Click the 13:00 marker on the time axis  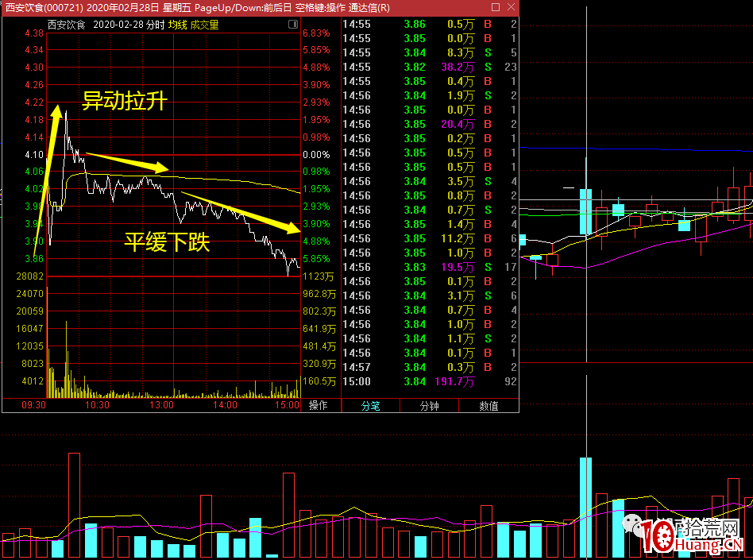(x=162, y=405)
